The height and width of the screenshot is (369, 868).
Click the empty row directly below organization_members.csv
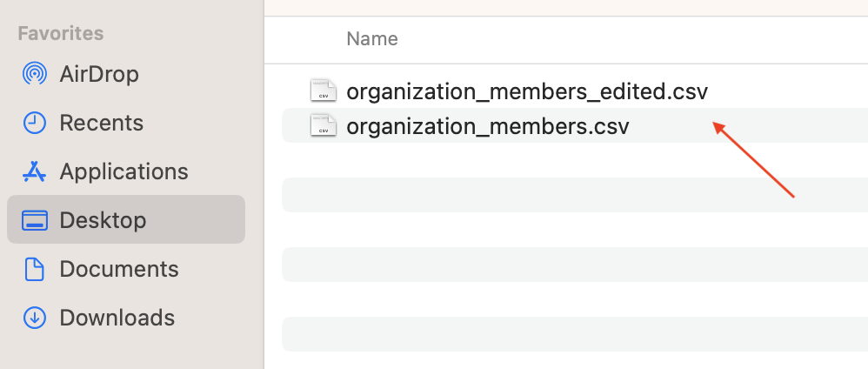click(574, 161)
